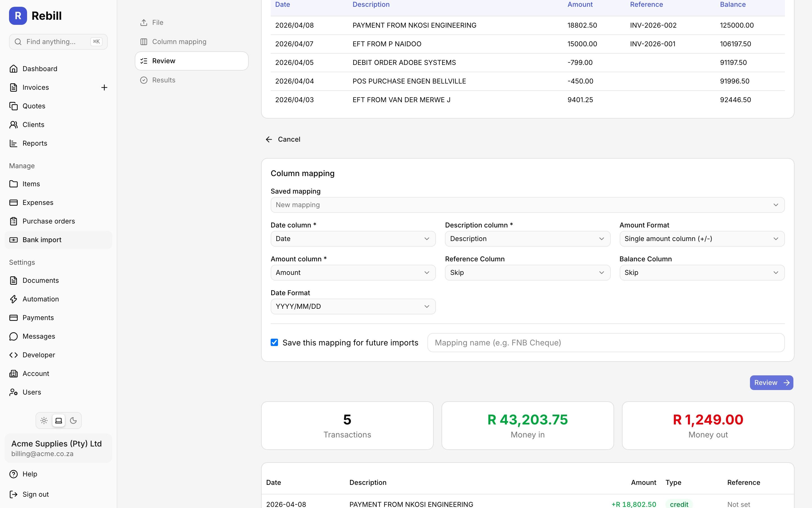Screen dimensions: 812x508
Task: Open the Results step
Action: (x=192, y=80)
